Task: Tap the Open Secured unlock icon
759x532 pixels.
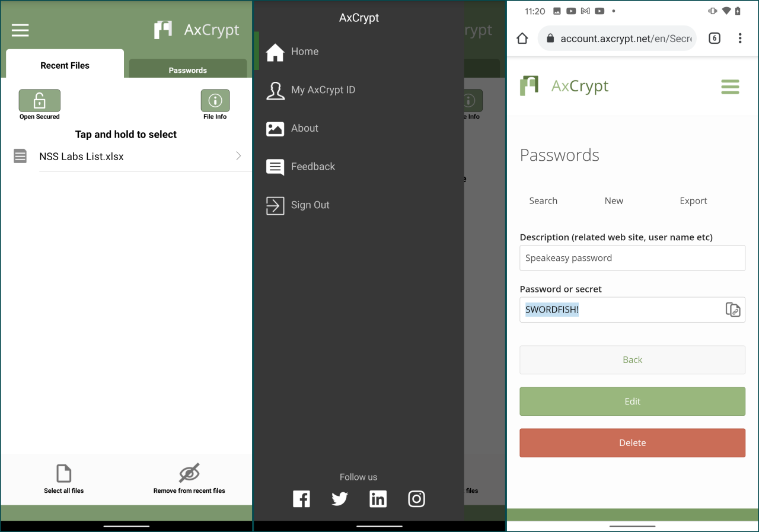Action: (40, 101)
